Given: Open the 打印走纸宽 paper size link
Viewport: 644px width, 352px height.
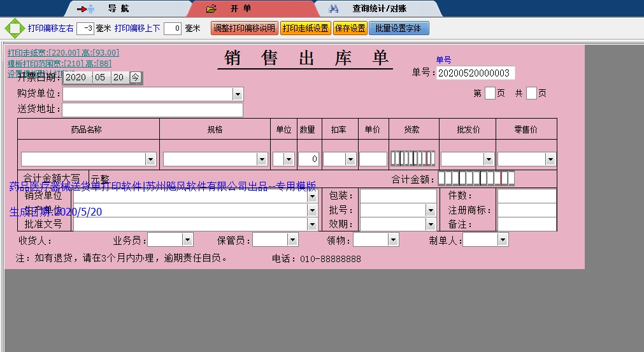Looking at the screenshot, I should point(63,53).
